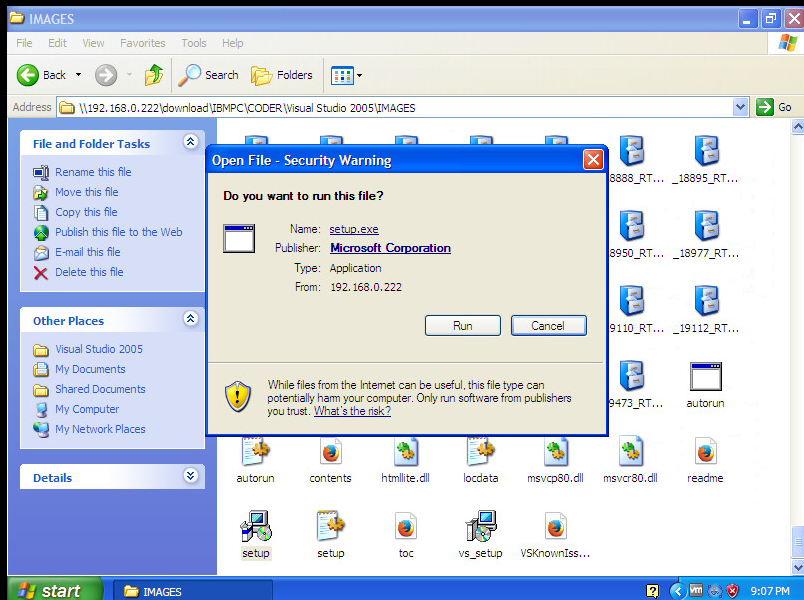The image size is (804, 600).
Task: Click the Up one folder icon
Action: (153, 75)
